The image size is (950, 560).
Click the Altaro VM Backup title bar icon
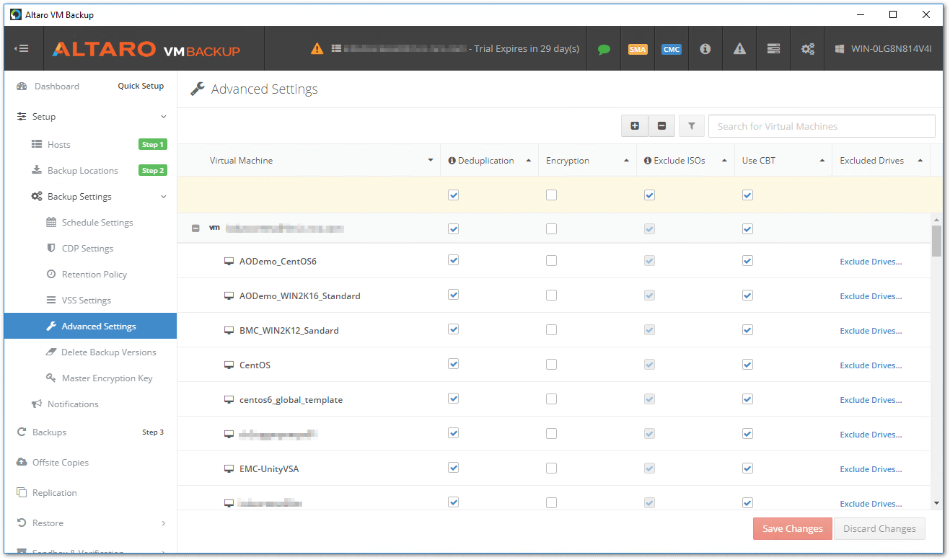(15, 14)
